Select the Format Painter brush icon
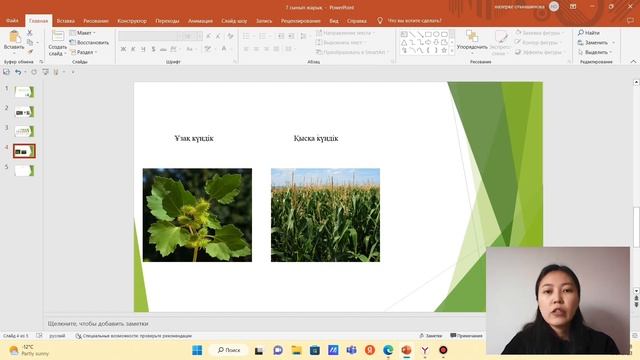This screenshot has width=640, height=360. click(30, 52)
